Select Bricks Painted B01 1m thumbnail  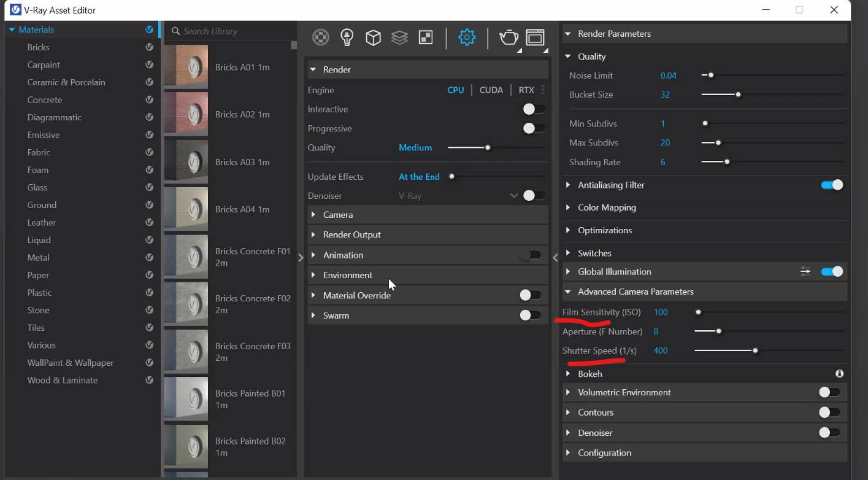[x=186, y=399]
